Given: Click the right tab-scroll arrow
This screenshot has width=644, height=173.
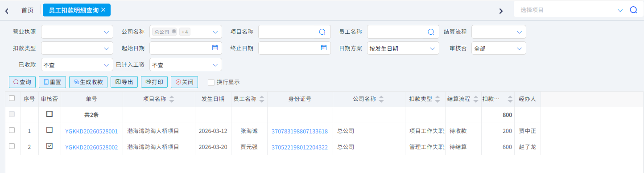Looking at the screenshot, I should (x=501, y=11).
